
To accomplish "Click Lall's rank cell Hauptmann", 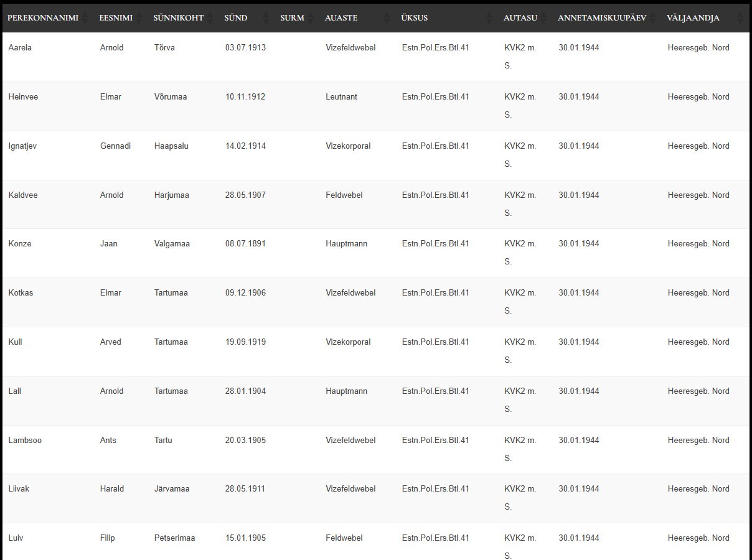I will [x=346, y=391].
